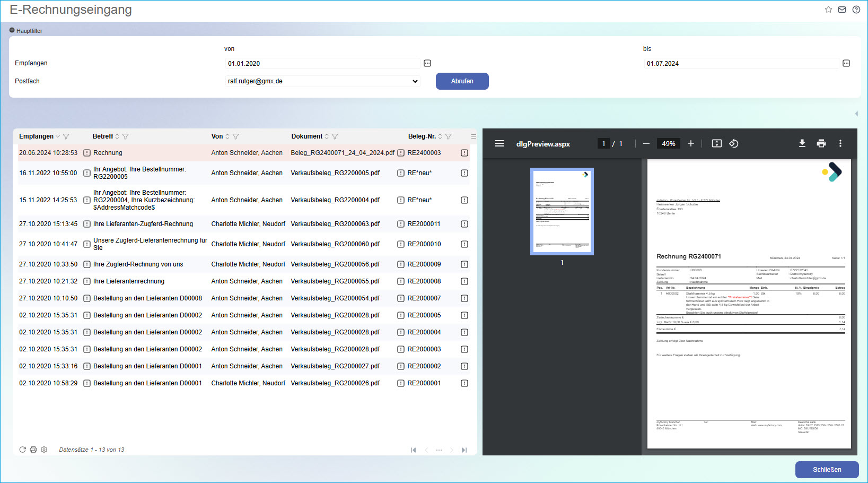
Task: Edit the 'von' date field 01.01.2020
Action: pos(322,64)
